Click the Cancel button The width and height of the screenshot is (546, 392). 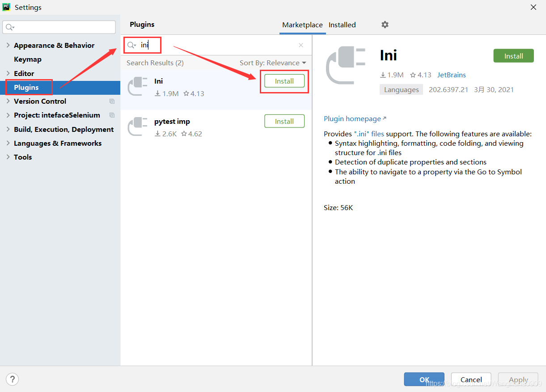(x=471, y=379)
